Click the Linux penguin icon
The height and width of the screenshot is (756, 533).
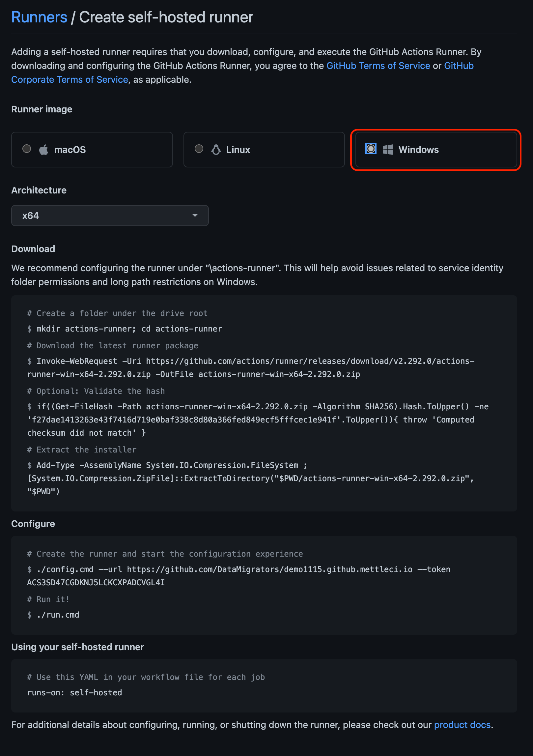(216, 150)
